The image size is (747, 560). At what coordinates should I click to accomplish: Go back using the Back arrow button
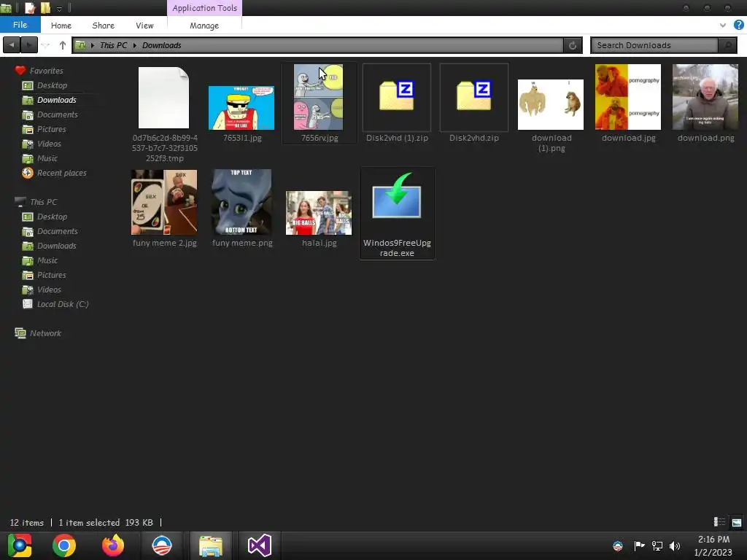(12, 45)
